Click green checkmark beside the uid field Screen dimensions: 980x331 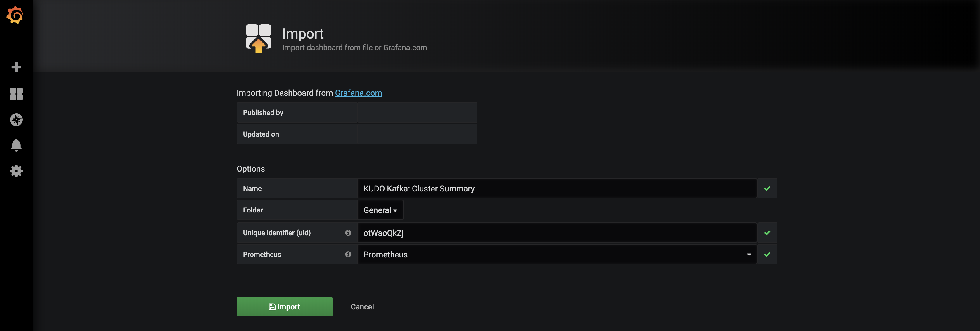[767, 233]
